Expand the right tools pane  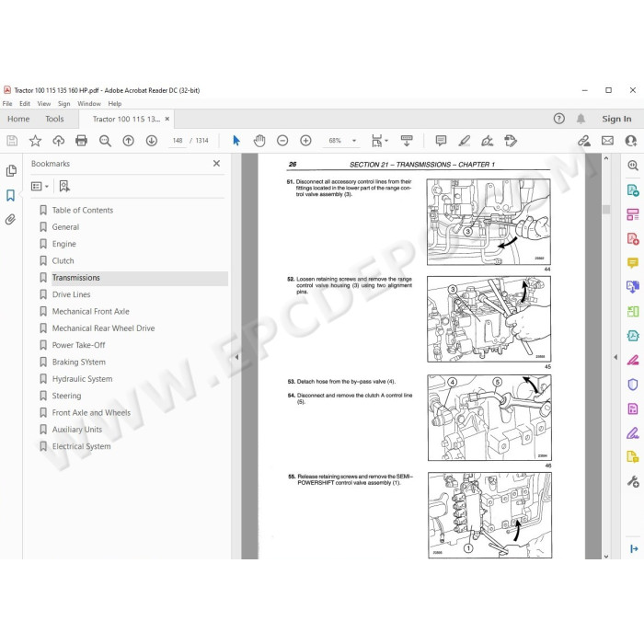[x=634, y=548]
